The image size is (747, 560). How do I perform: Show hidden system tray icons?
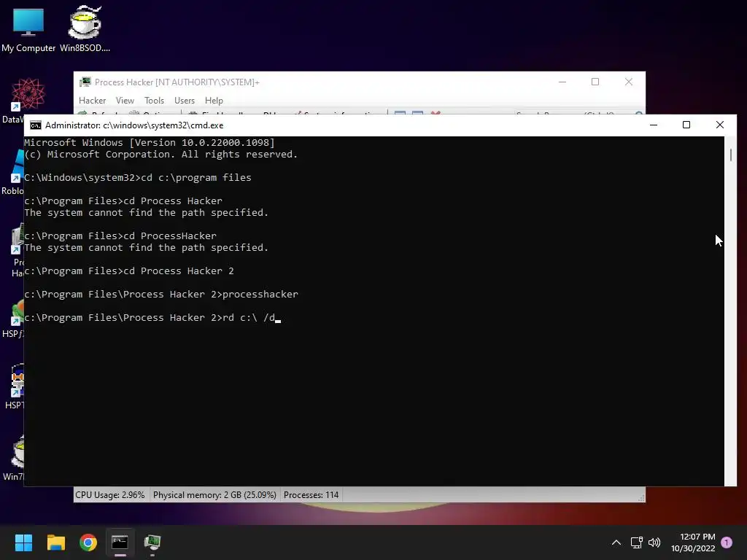[x=616, y=542]
